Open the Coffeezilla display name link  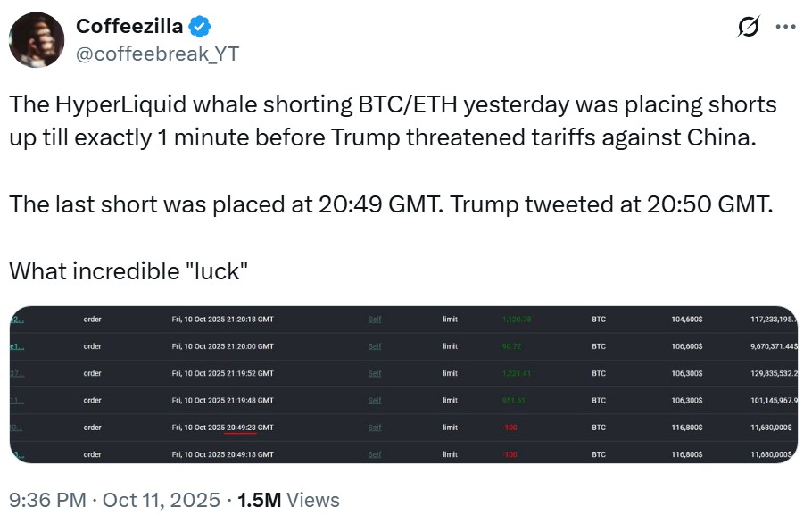tap(129, 27)
